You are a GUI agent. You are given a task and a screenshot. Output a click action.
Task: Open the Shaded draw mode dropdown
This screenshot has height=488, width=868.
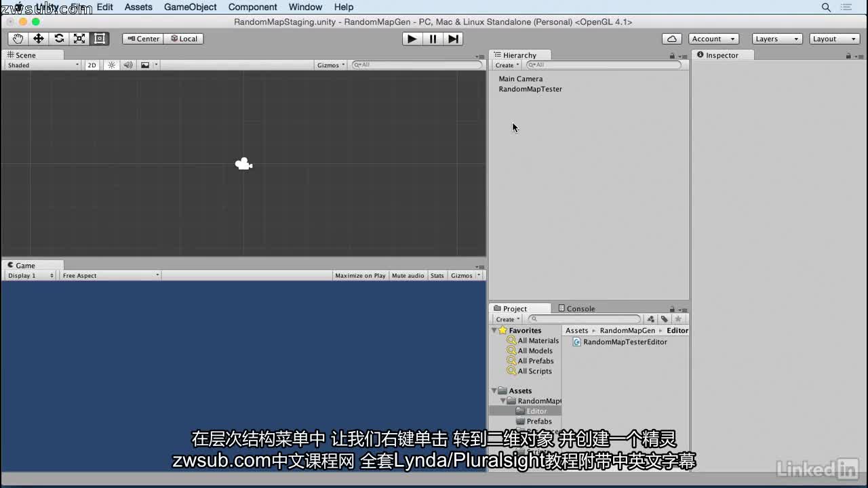point(41,65)
